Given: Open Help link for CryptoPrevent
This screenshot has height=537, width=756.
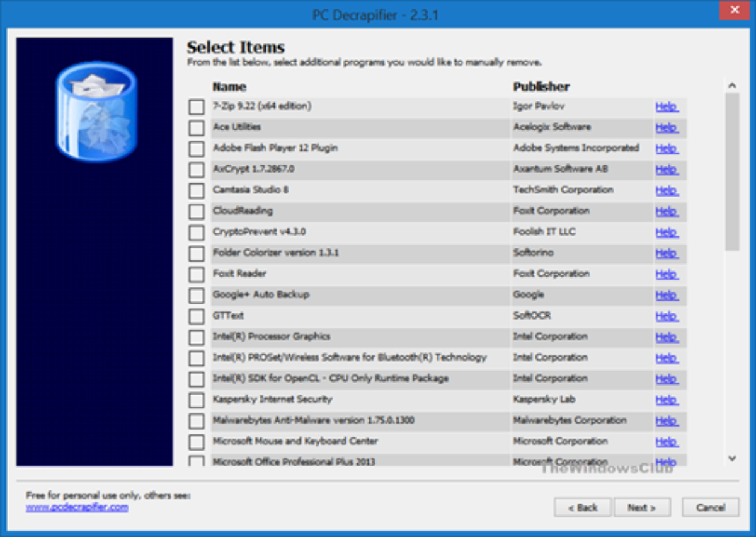Looking at the screenshot, I should point(667,233).
